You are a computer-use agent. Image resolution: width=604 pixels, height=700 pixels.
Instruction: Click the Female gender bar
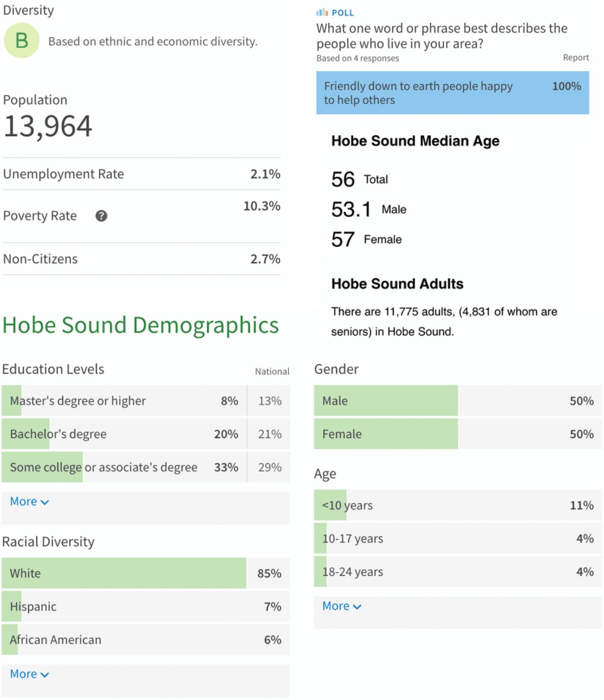(386, 434)
